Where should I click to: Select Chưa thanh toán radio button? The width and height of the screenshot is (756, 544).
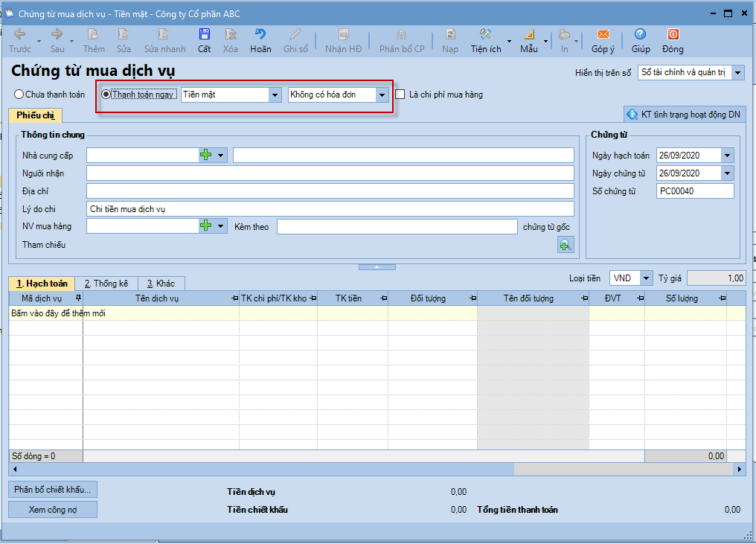click(x=19, y=95)
